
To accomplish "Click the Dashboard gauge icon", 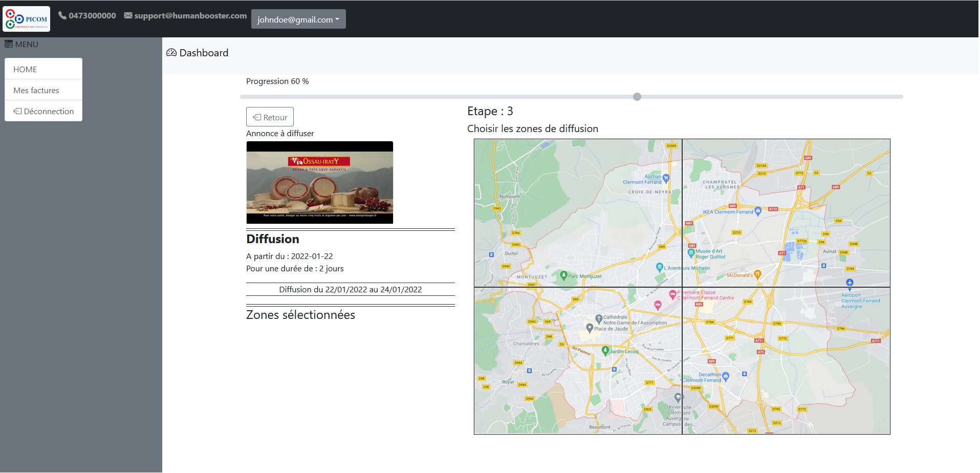I will tap(171, 53).
